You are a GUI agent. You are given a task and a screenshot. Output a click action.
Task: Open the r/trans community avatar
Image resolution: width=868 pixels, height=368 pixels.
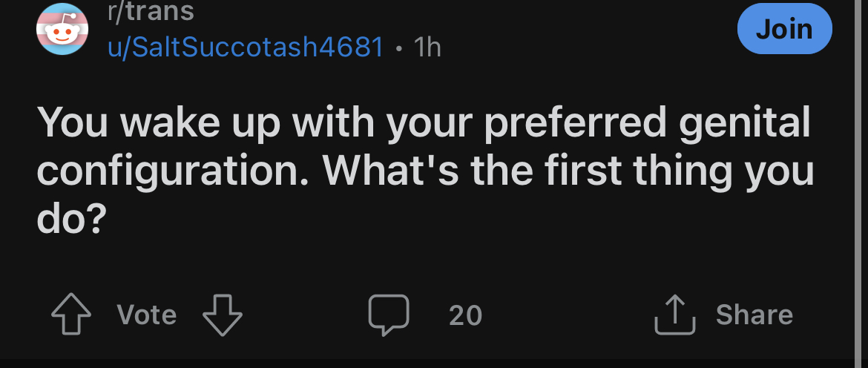click(x=62, y=29)
